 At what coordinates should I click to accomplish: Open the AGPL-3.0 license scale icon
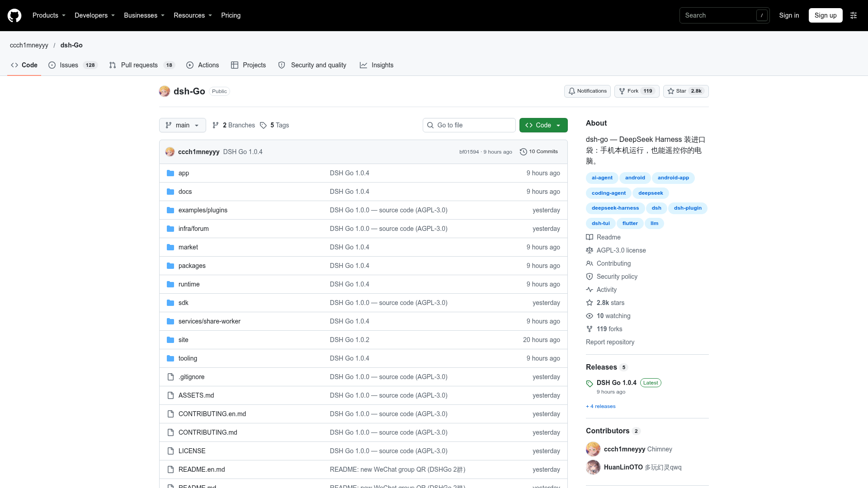[x=590, y=250]
